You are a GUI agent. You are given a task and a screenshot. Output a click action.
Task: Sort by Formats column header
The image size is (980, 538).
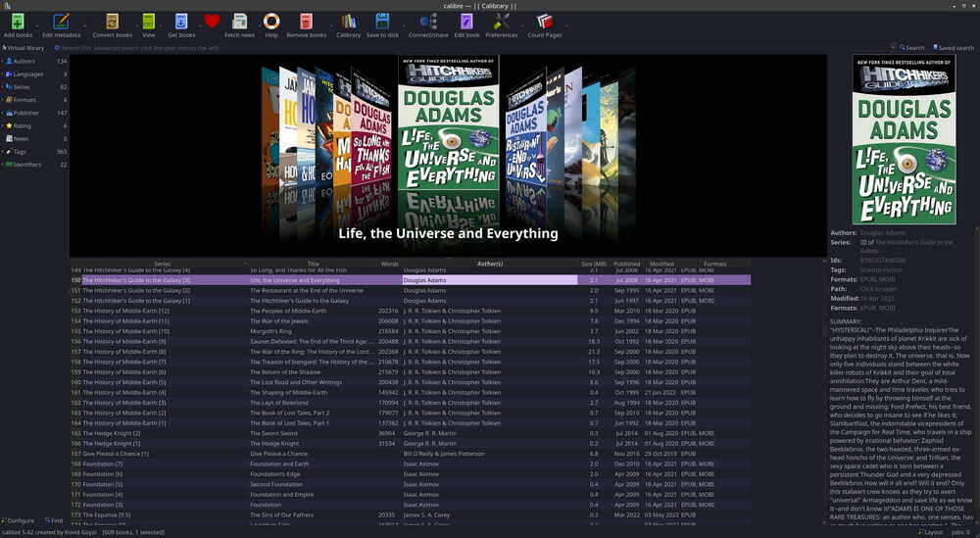(x=715, y=264)
